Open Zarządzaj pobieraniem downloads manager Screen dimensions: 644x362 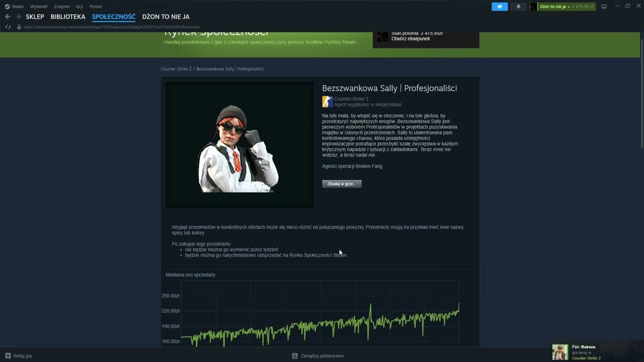tap(317, 356)
